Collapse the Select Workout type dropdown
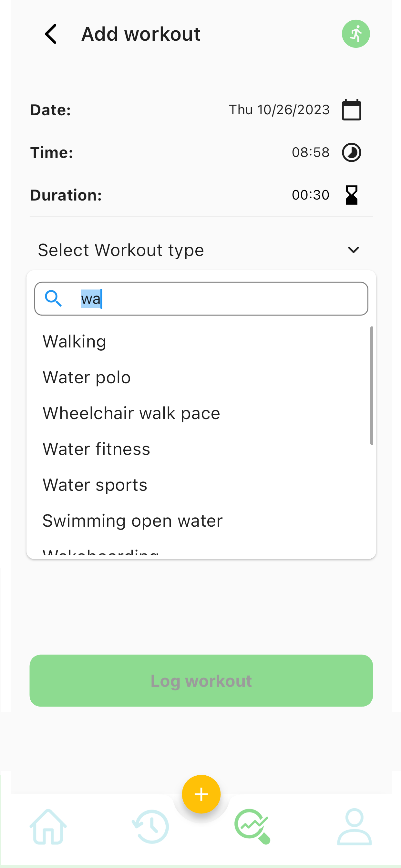Screen dimensions: 401x868 coord(201,250)
